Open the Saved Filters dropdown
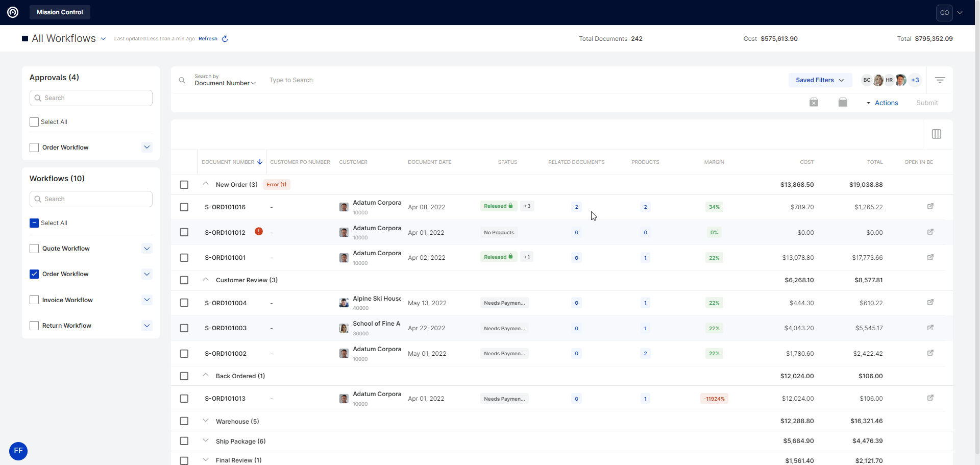 pyautogui.click(x=819, y=80)
